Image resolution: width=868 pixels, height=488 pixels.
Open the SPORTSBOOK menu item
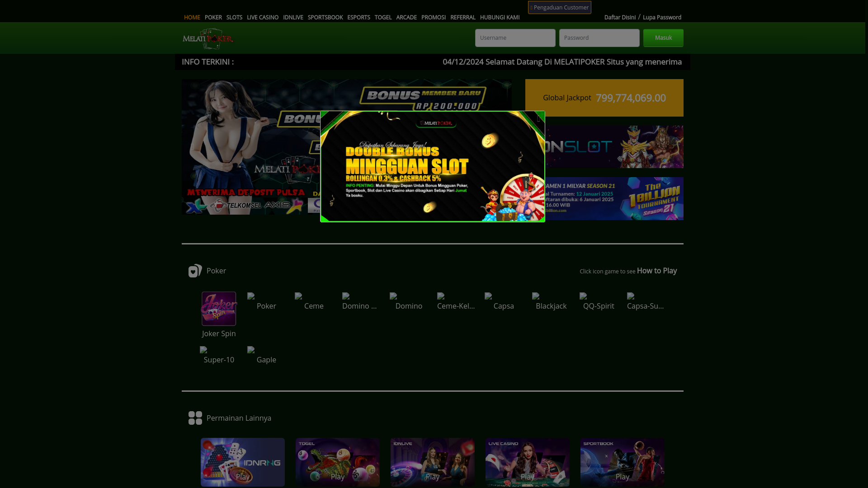coord(325,17)
